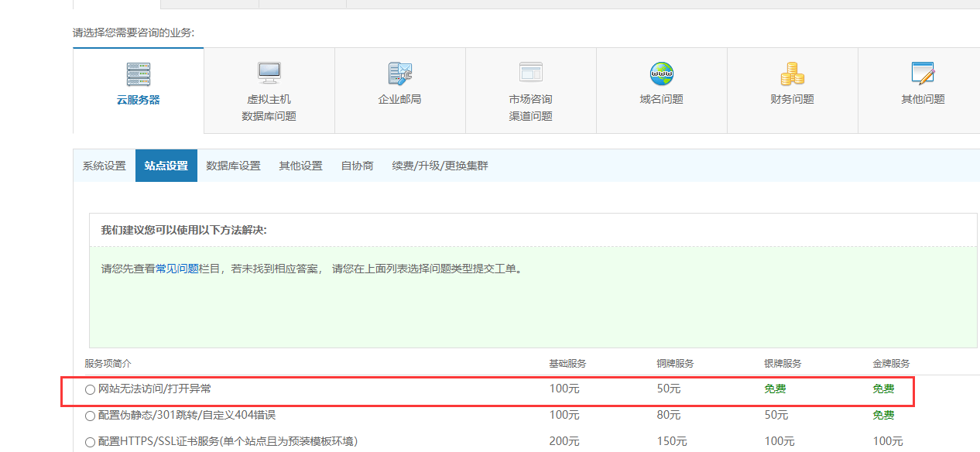Select the virtual host monitor icon

point(269,74)
